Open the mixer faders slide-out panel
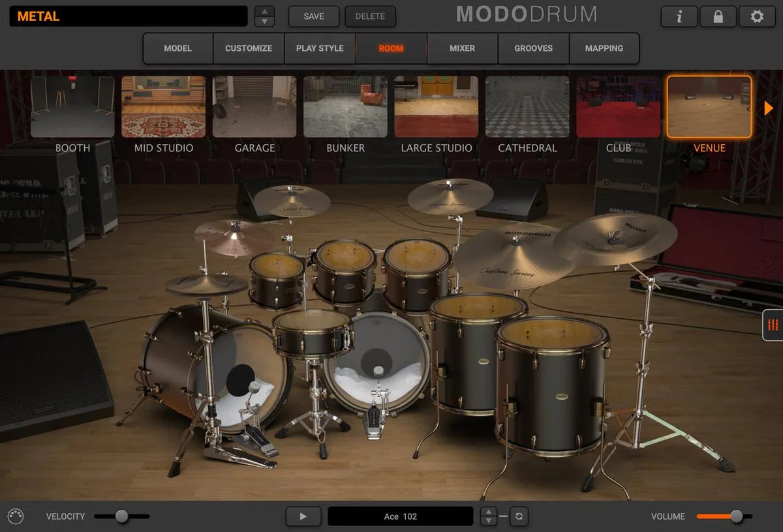Image resolution: width=783 pixels, height=532 pixels. pos(773,325)
